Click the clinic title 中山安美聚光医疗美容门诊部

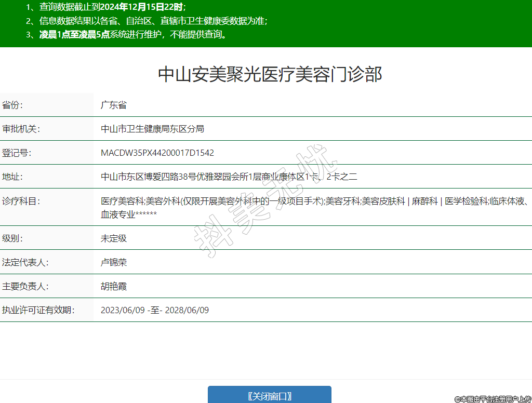click(x=270, y=75)
